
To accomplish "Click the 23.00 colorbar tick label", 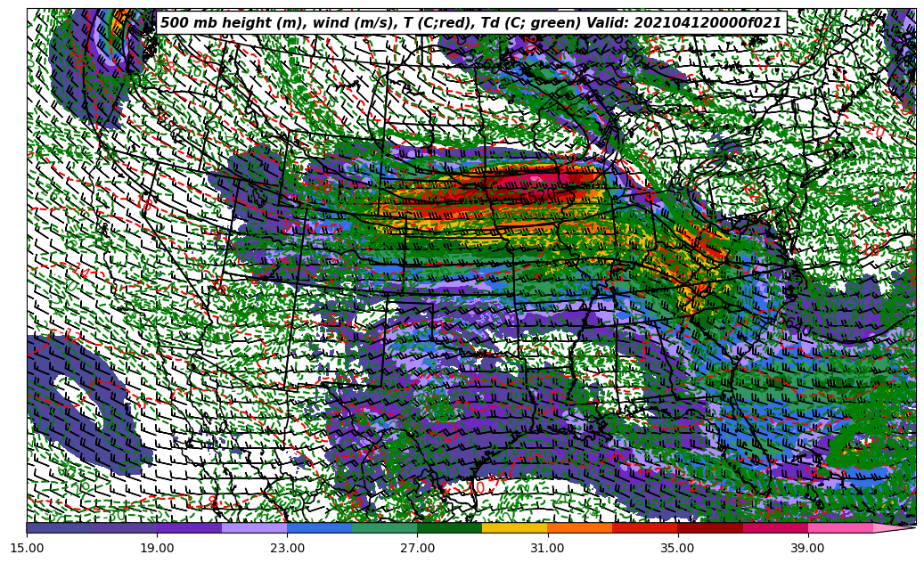I will tap(287, 548).
